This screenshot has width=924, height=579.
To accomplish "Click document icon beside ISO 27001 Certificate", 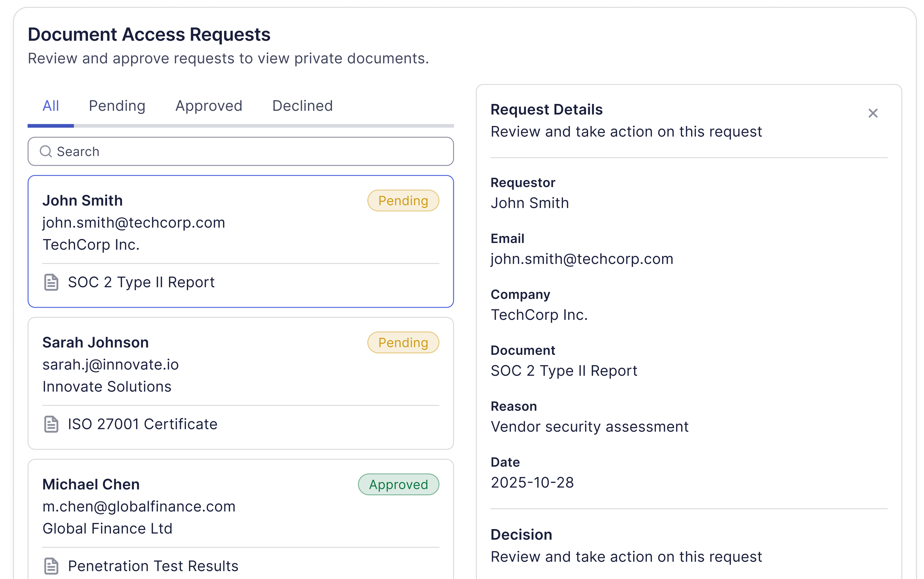I will pyautogui.click(x=51, y=424).
